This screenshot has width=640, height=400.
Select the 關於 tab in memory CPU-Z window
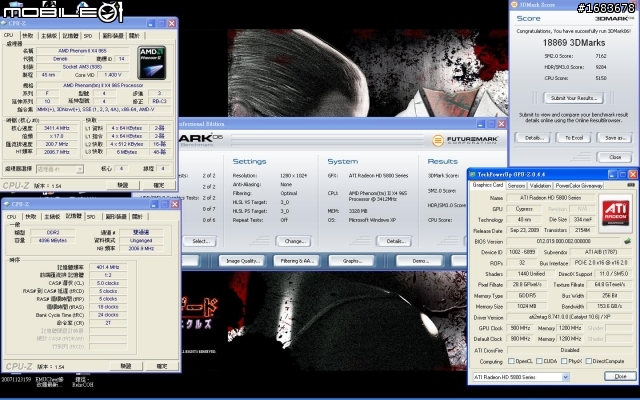click(137, 217)
